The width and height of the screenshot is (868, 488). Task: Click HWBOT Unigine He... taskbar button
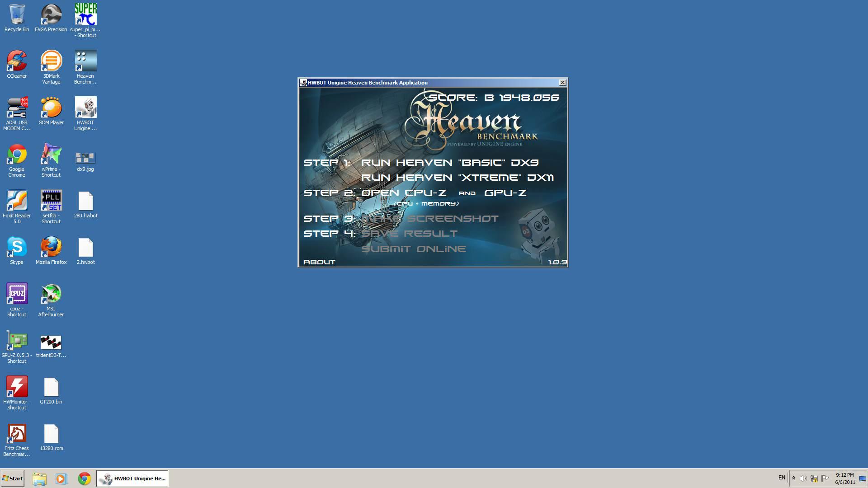[132, 479]
